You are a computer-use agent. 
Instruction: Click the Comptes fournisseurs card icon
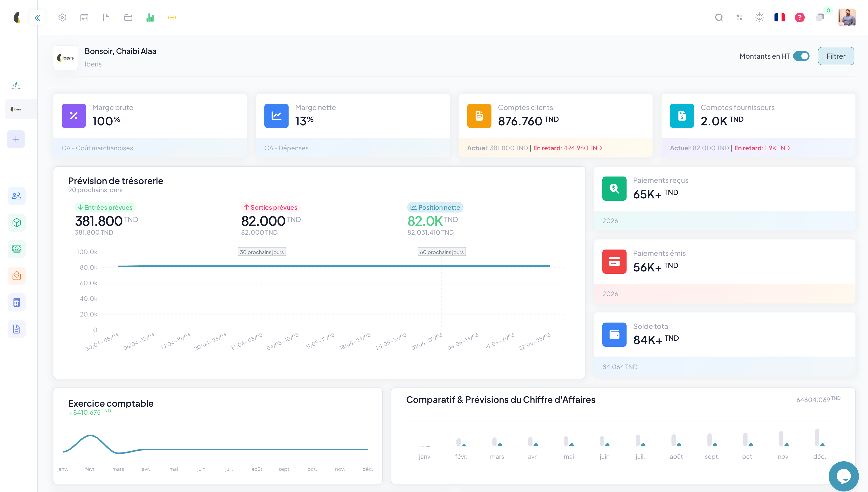point(682,116)
